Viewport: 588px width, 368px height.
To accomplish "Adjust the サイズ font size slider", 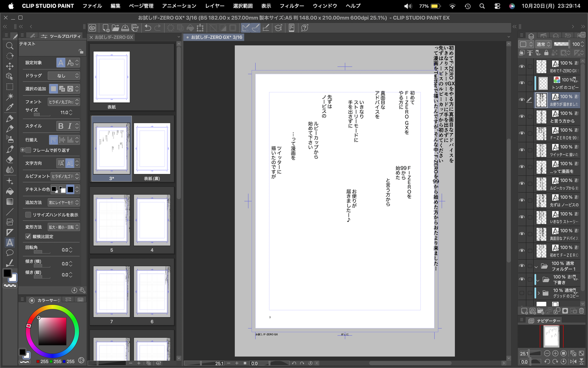I will click(42, 115).
